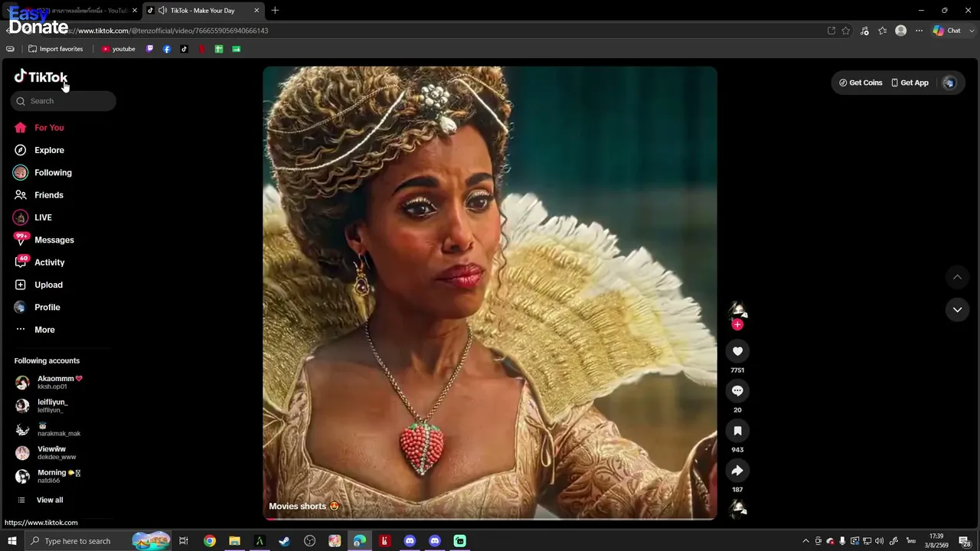Open File Explorer from the taskbar

235,541
